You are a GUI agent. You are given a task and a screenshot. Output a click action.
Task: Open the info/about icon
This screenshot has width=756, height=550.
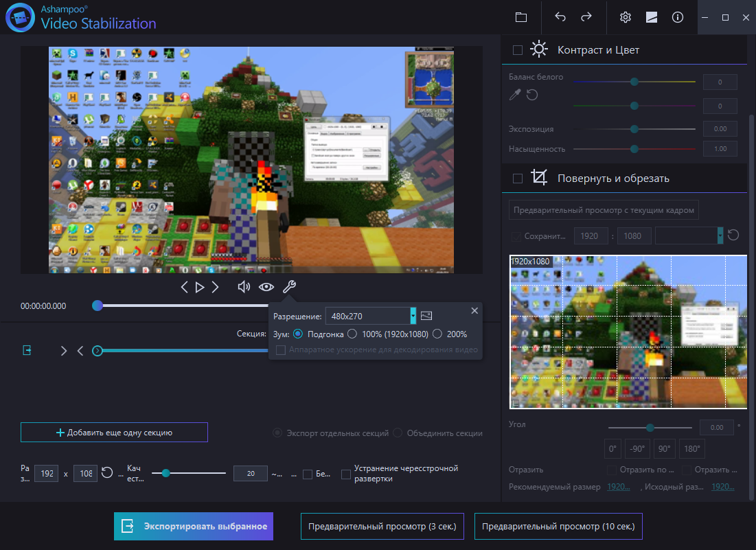(678, 17)
